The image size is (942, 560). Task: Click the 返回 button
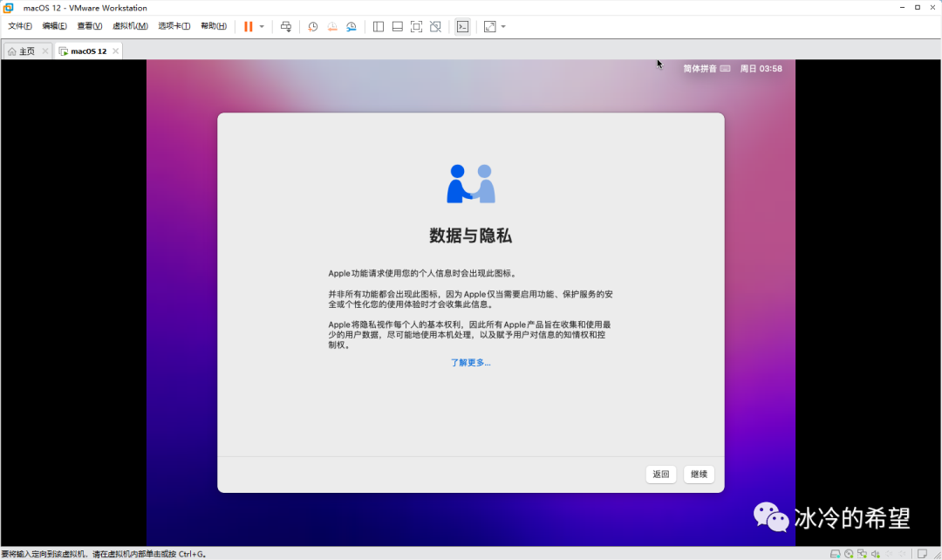tap(661, 474)
